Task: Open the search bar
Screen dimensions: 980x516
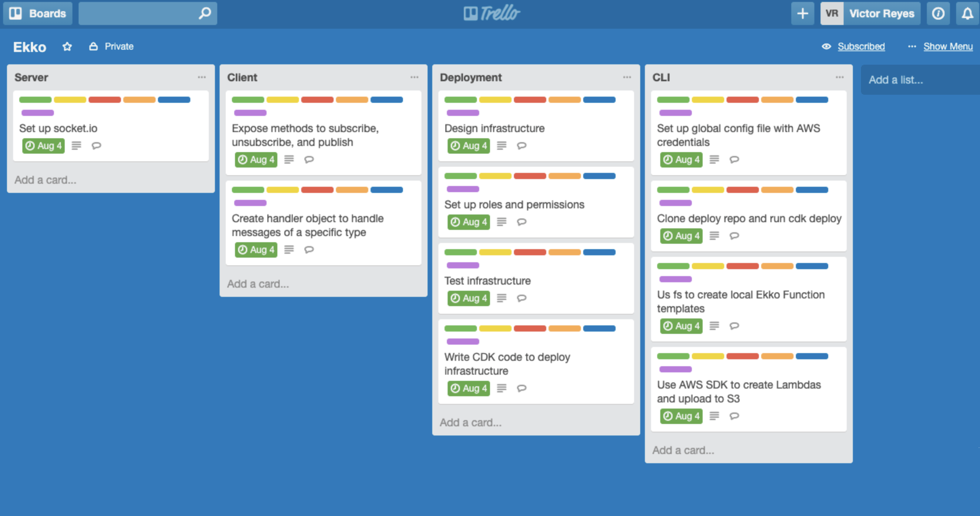Action: click(146, 13)
